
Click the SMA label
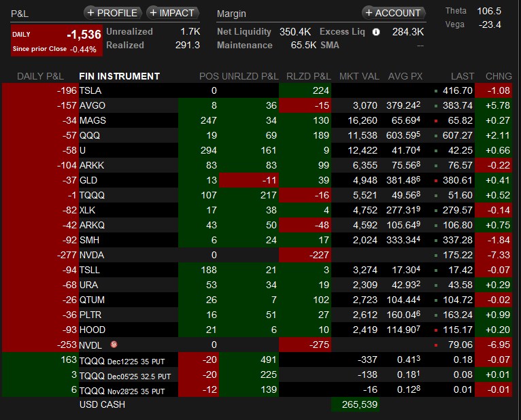330,45
